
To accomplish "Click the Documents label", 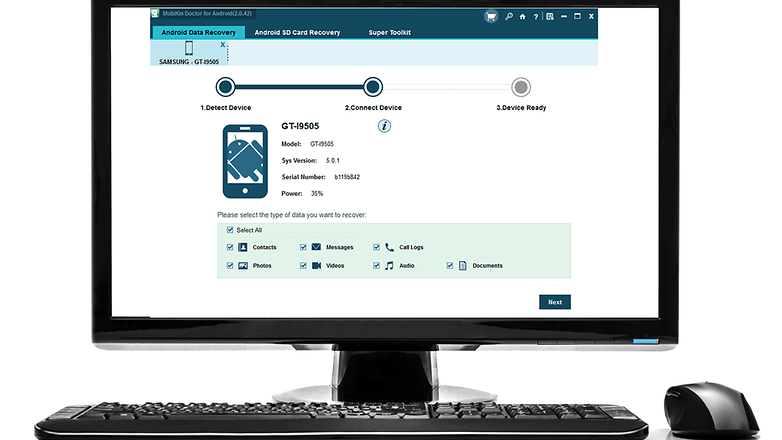I will 487,266.
